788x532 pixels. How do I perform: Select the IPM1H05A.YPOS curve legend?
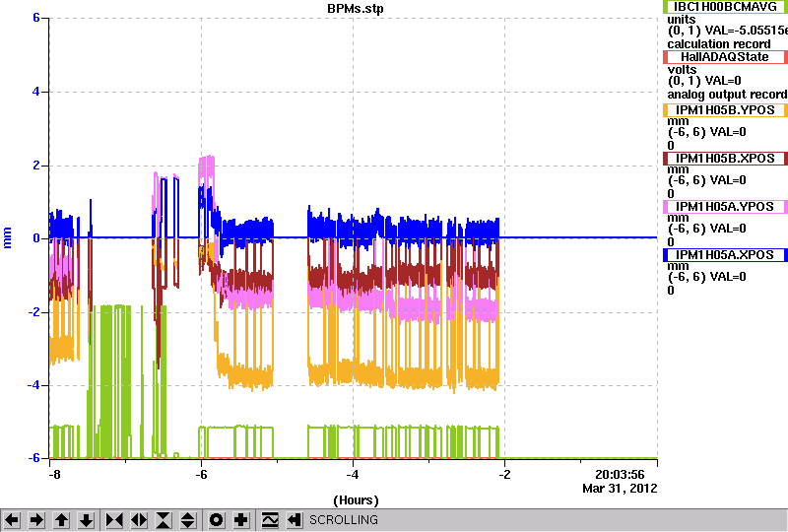click(x=725, y=207)
